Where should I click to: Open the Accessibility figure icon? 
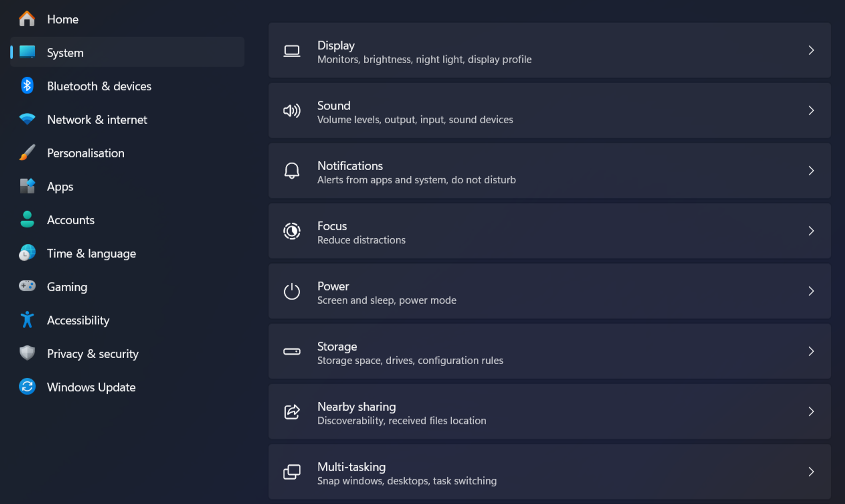(x=27, y=320)
